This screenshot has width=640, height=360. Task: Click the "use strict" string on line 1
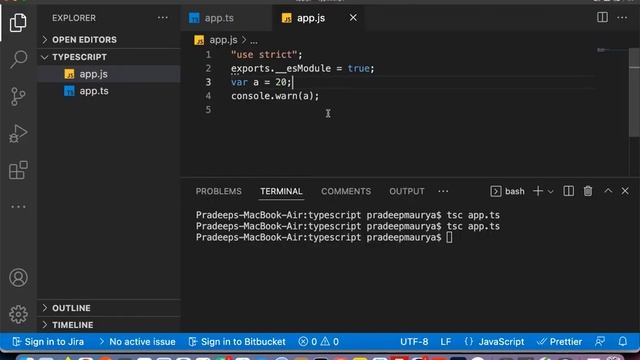pos(264,55)
